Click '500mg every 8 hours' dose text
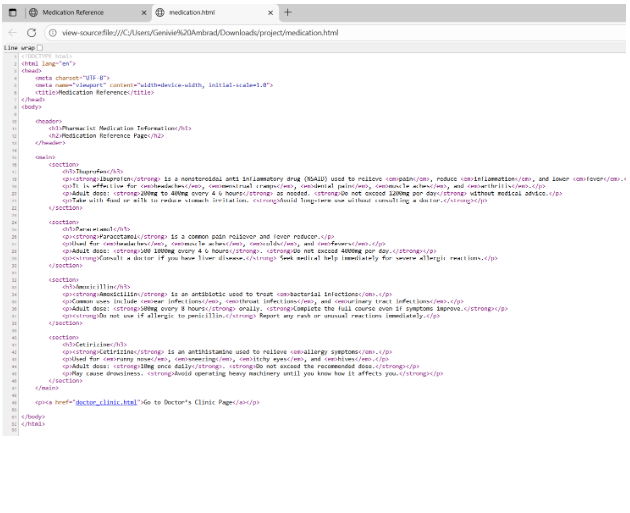 pos(174,309)
